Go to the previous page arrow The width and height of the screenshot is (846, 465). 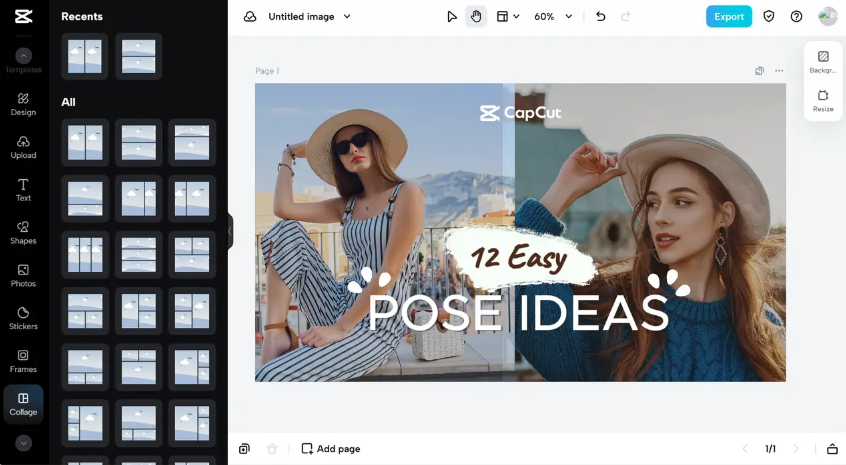(x=745, y=449)
